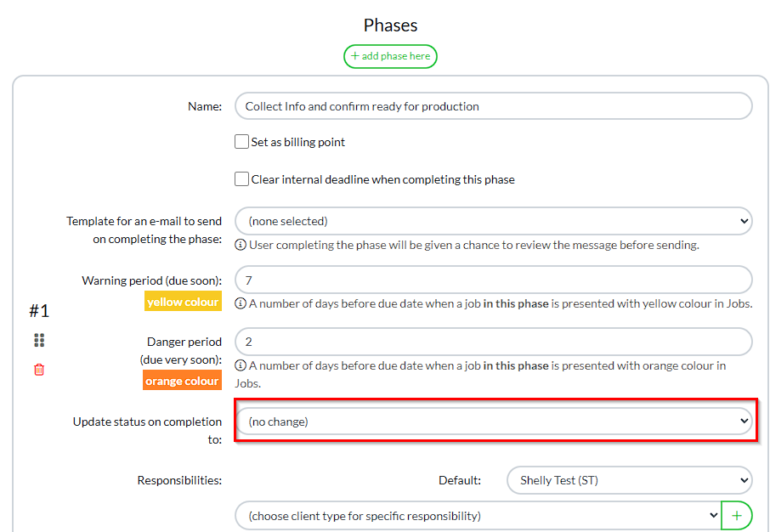
Task: Click the drag handle grip icon for phase #1
Action: click(39, 340)
